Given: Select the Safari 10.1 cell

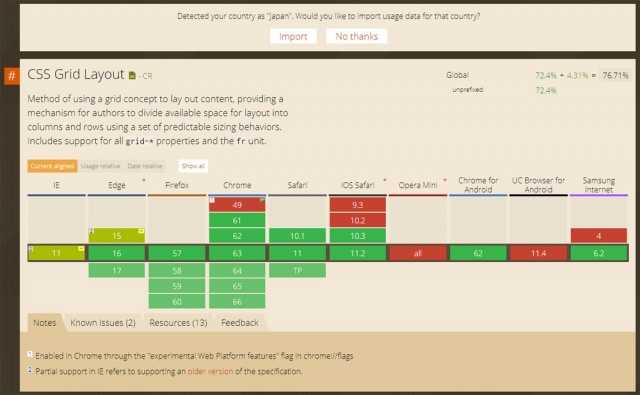Looking at the screenshot, I should point(298,236).
